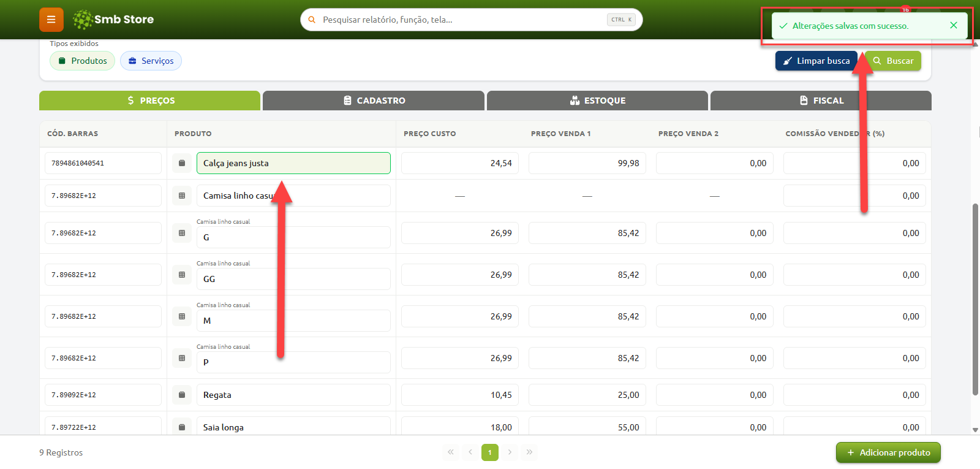Image resolution: width=980 pixels, height=469 pixels.
Task: Go to first page of results
Action: point(451,452)
